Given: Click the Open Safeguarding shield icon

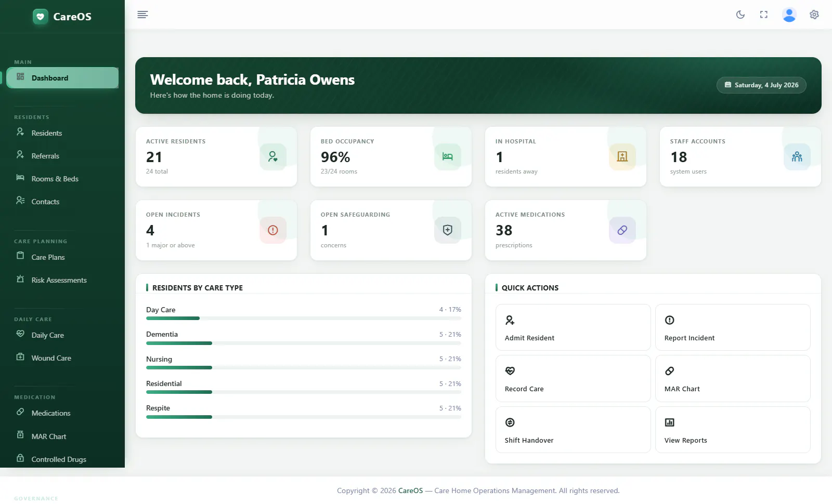Looking at the screenshot, I should (448, 230).
